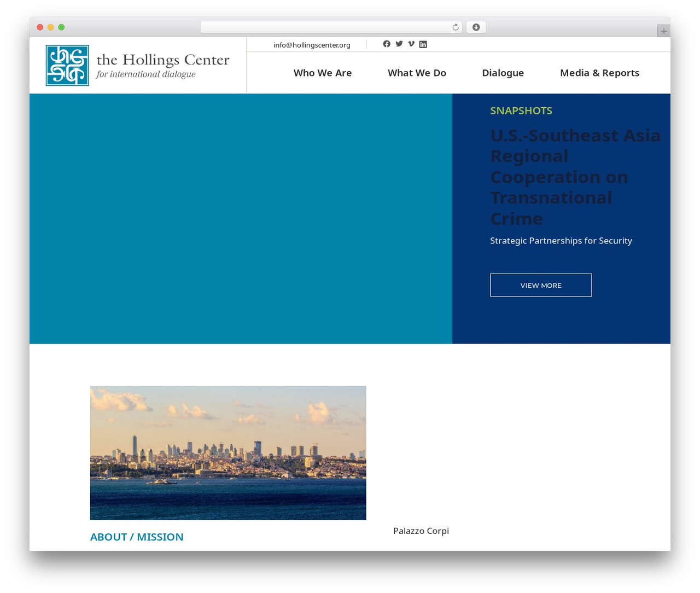Click the ABOUT / MISSION heading

click(137, 537)
